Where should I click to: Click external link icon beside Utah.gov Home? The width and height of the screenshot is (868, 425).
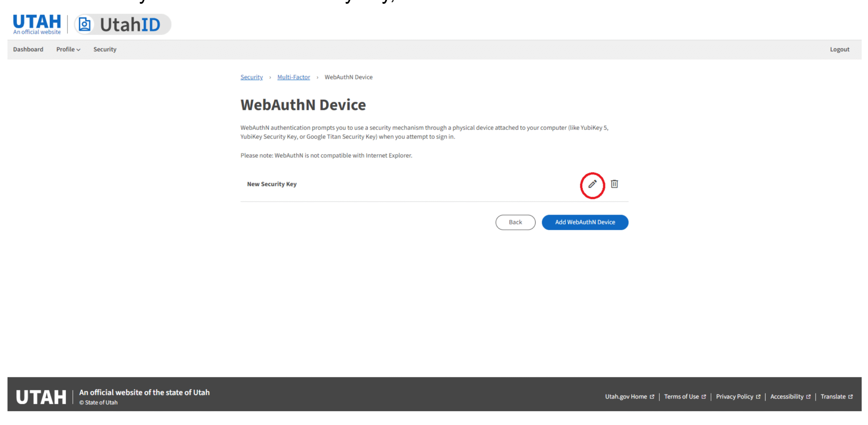click(x=652, y=397)
